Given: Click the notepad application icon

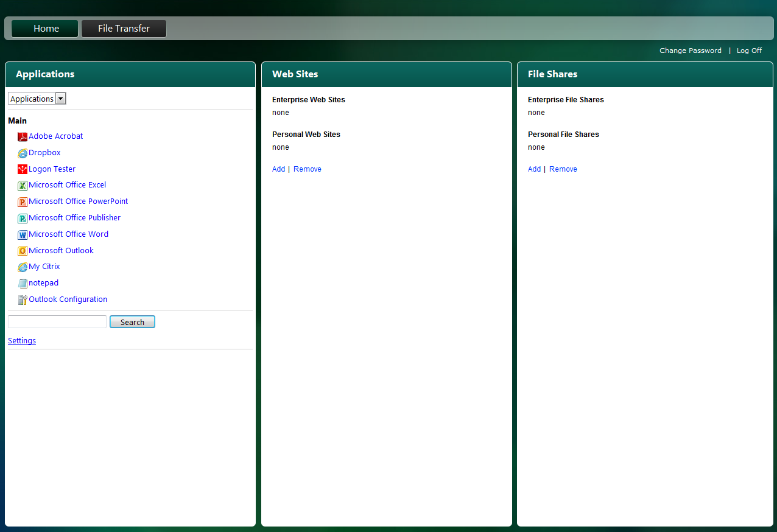Looking at the screenshot, I should (23, 284).
